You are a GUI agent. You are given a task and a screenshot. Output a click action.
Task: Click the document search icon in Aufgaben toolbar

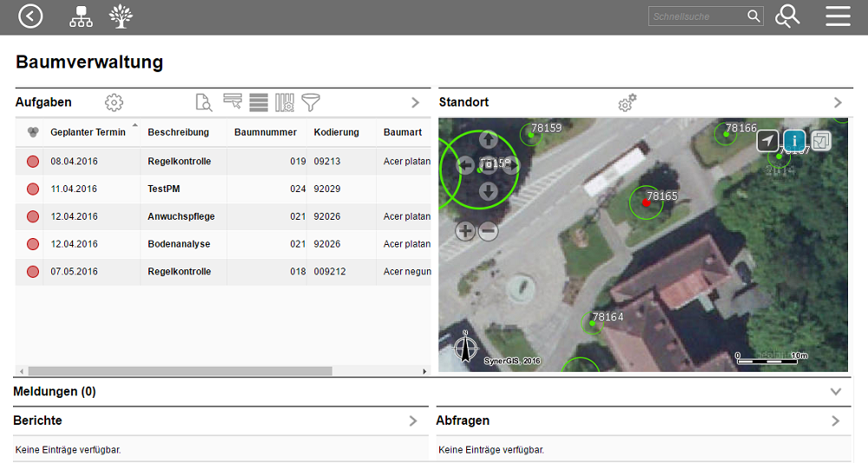pos(204,103)
